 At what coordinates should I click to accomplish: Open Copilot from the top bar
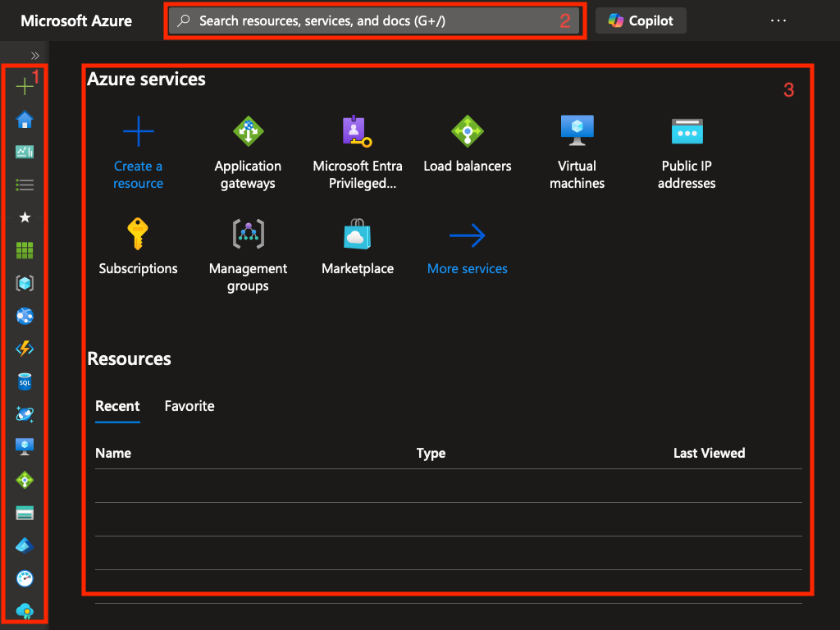(640, 21)
